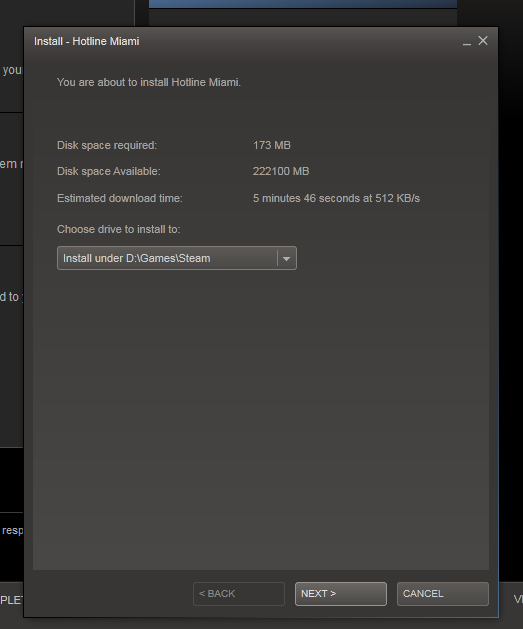Open the install drive dropdown arrow

(x=286, y=258)
